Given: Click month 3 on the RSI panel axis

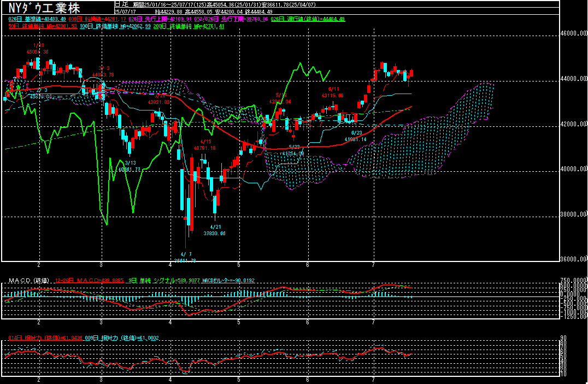Looking at the screenshot, I should click(x=101, y=380).
